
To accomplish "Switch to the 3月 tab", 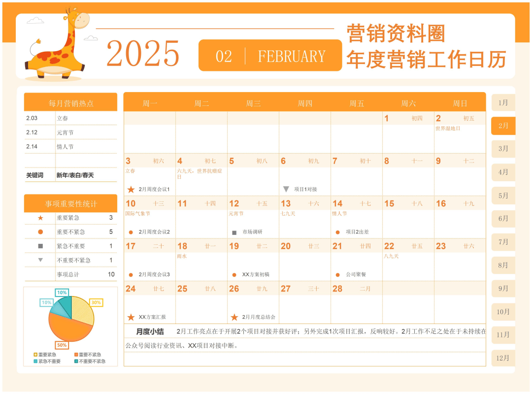I will [503, 149].
